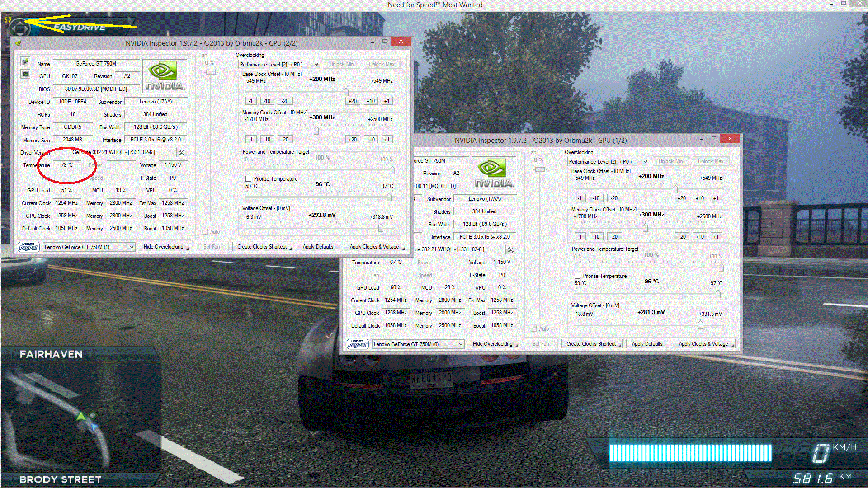Click Memory Clock Offset slider thumb in GPU (2/2)
Screen dimensions: 868x488
(x=316, y=131)
